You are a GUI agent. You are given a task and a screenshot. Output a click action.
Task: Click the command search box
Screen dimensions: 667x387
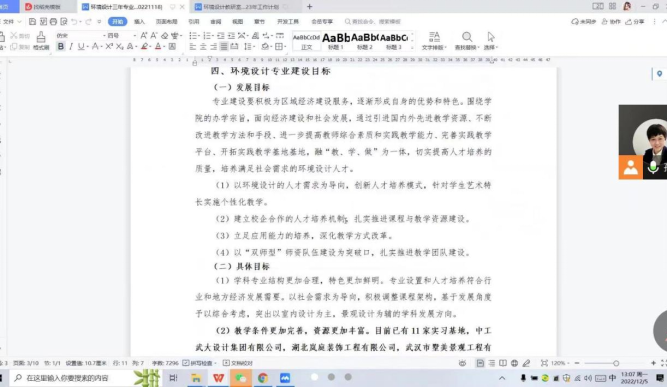[373, 21]
